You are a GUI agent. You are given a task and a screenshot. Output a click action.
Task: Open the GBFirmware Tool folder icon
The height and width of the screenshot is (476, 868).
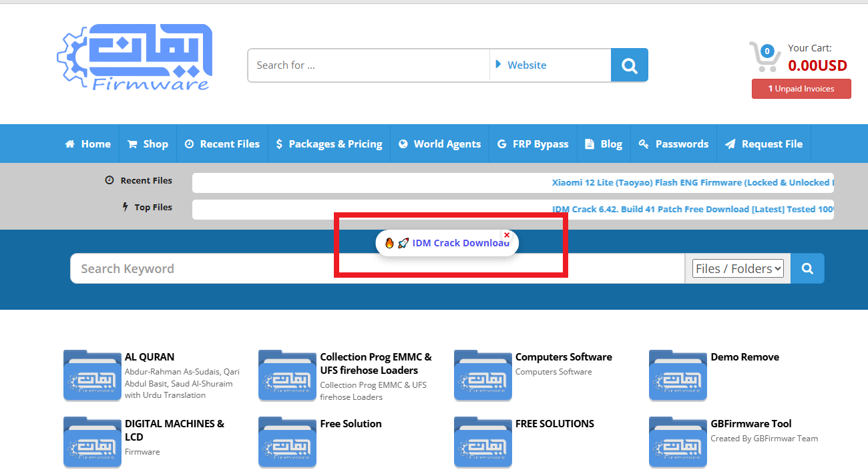pos(678,442)
